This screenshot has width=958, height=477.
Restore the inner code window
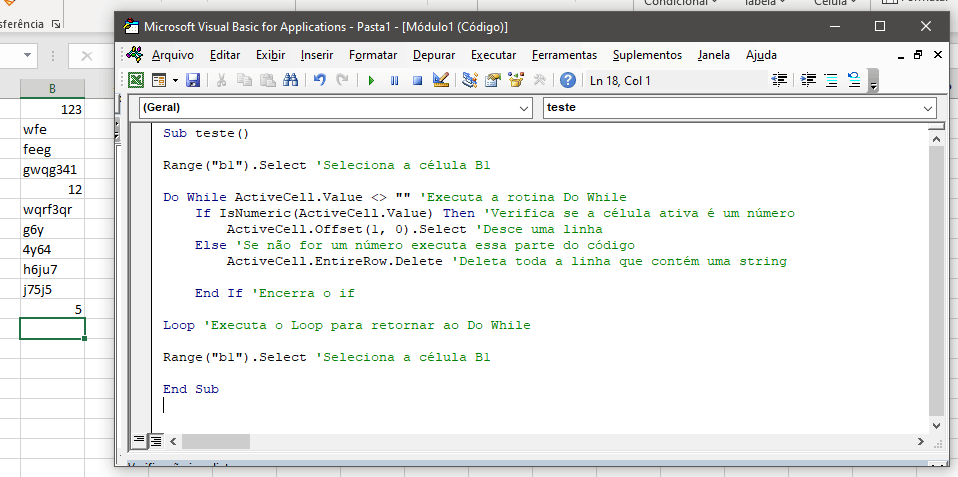[918, 55]
